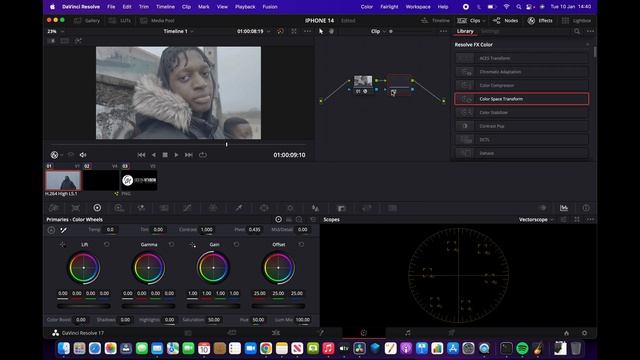This screenshot has height=360, width=640.
Task: Open the node editor options menu
Action: pyautogui.click(x=443, y=31)
